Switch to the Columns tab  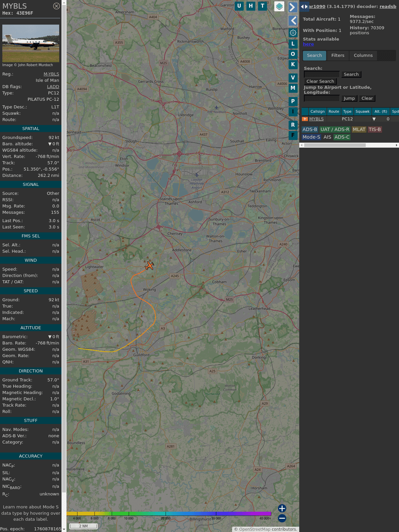(x=363, y=56)
